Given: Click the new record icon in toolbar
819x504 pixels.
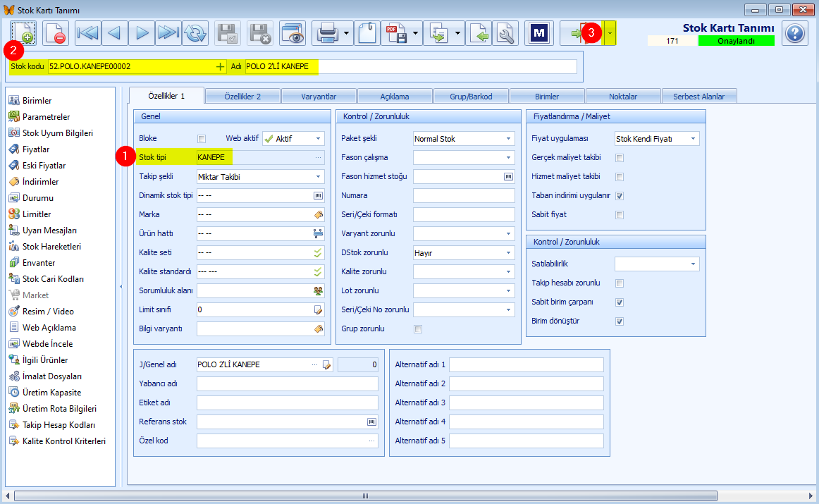Looking at the screenshot, I should click(23, 33).
